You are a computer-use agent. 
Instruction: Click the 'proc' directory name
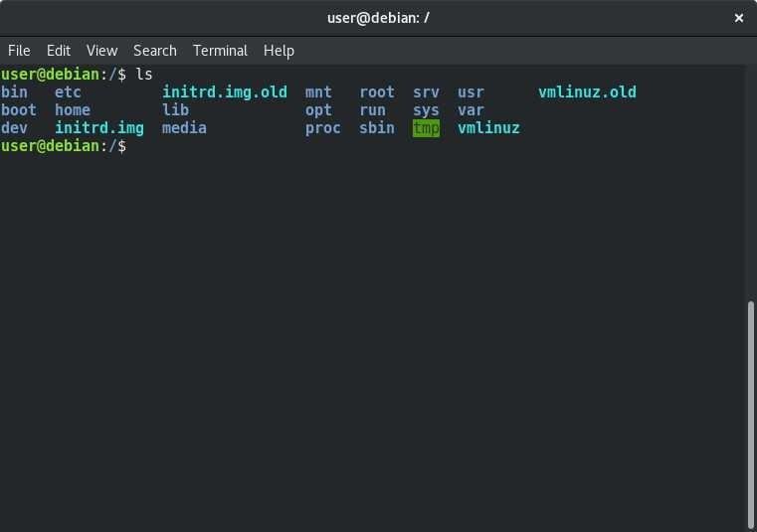click(322, 128)
